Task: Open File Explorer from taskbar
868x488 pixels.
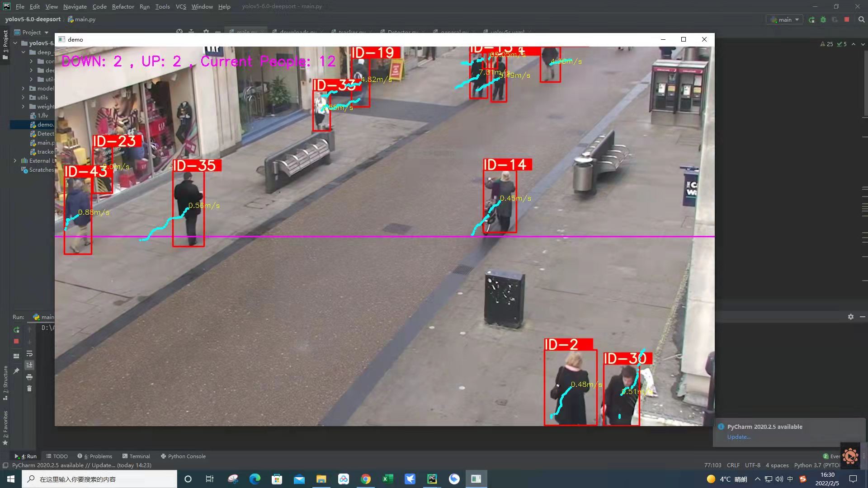Action: tap(321, 479)
